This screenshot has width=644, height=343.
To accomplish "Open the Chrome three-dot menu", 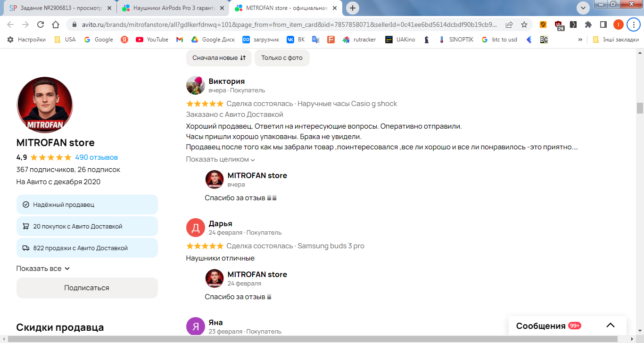I will tap(634, 25).
